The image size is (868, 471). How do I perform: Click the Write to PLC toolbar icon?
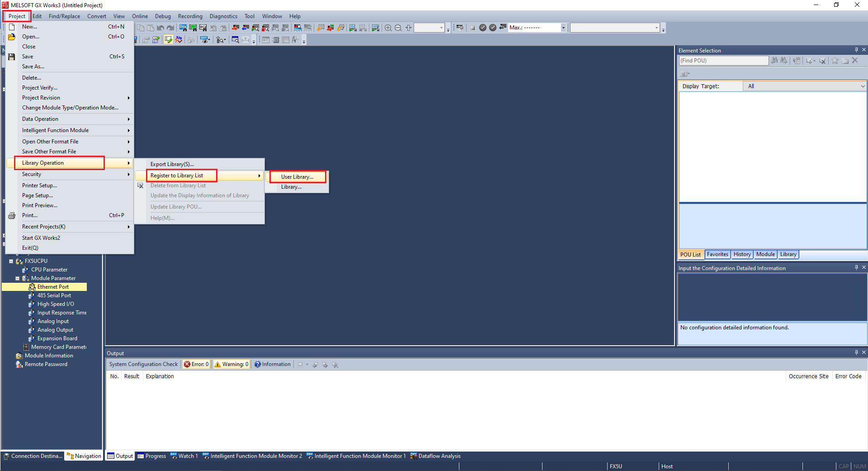(x=235, y=28)
